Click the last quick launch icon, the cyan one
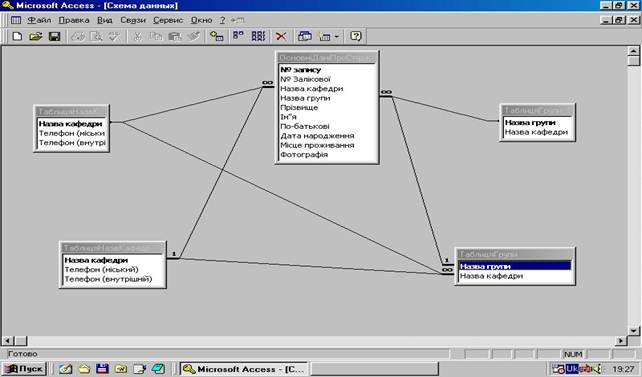The image size is (642, 377). (158, 369)
